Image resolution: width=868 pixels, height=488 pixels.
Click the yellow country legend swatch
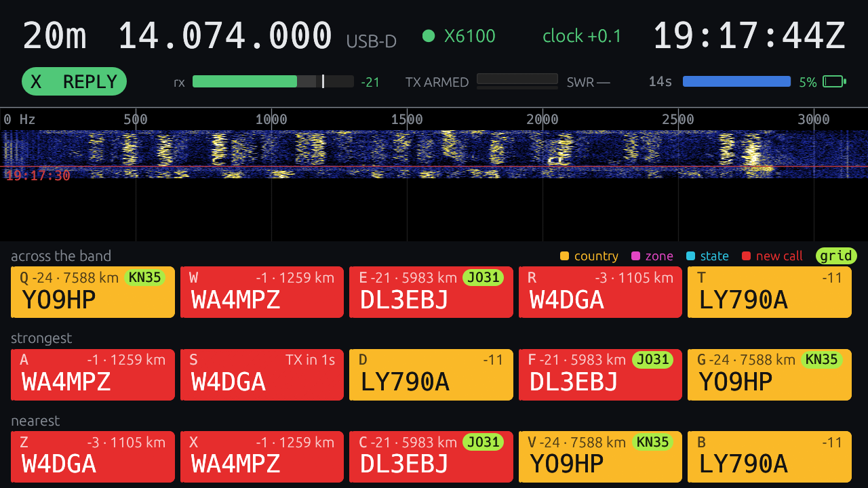pyautogui.click(x=564, y=256)
